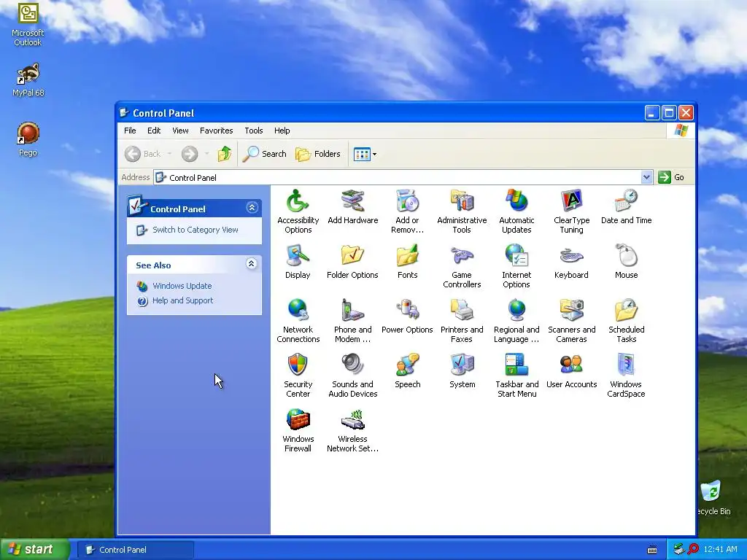
Task: Open Microsoft Outlook desktop shortcut
Action: point(28,24)
